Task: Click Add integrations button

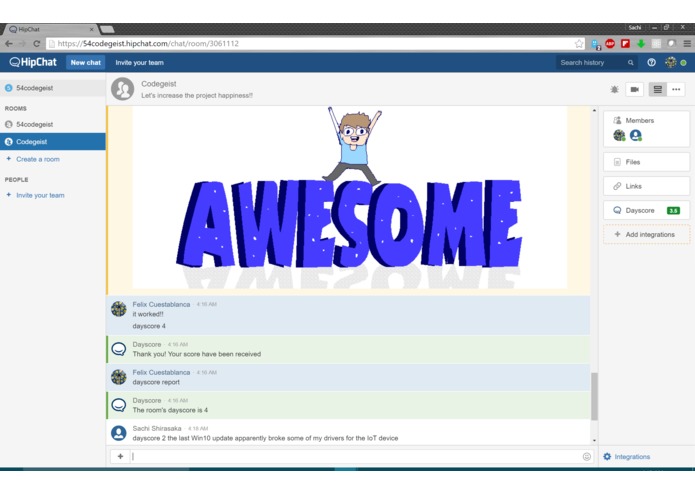Action: coord(647,234)
